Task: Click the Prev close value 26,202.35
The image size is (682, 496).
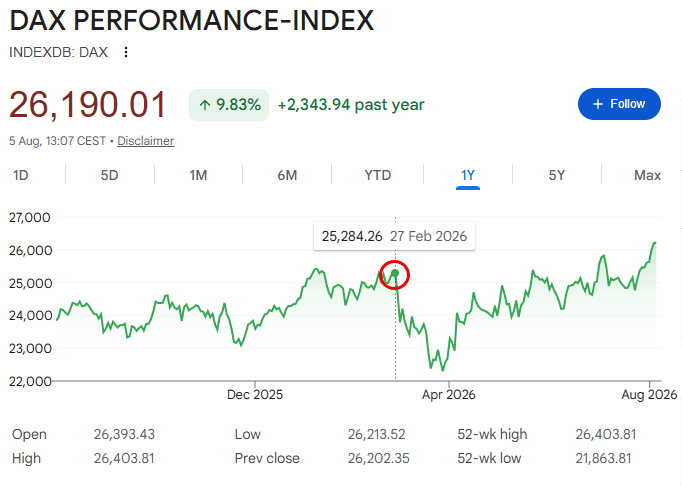Action: (x=378, y=458)
